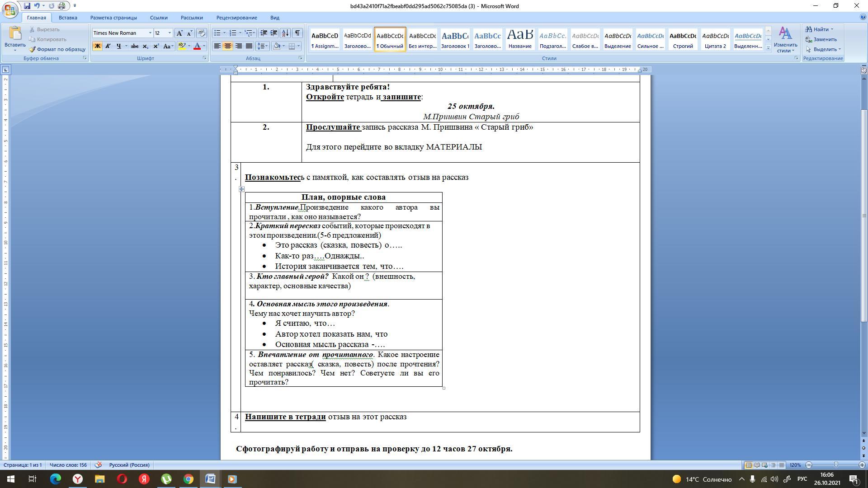Click the increase font size icon

click(x=179, y=33)
